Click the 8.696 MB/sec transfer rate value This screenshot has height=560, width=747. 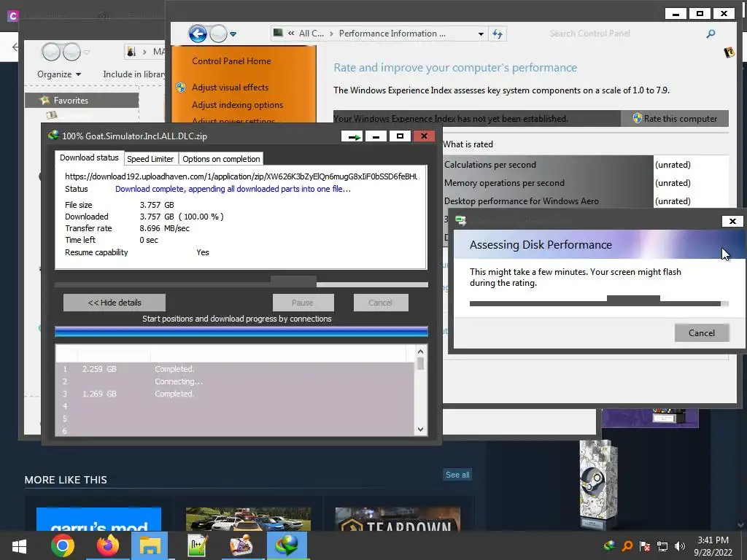164,228
